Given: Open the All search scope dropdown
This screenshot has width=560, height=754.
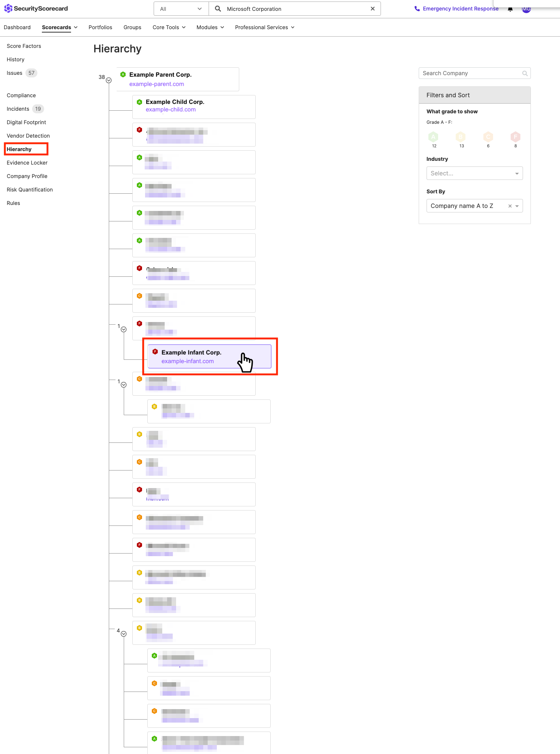Looking at the screenshot, I should (181, 9).
